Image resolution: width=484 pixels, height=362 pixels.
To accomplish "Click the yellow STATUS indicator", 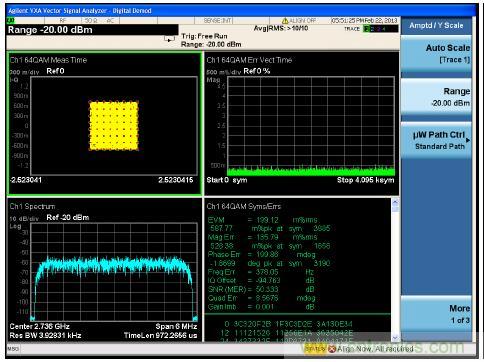I will tap(314, 349).
